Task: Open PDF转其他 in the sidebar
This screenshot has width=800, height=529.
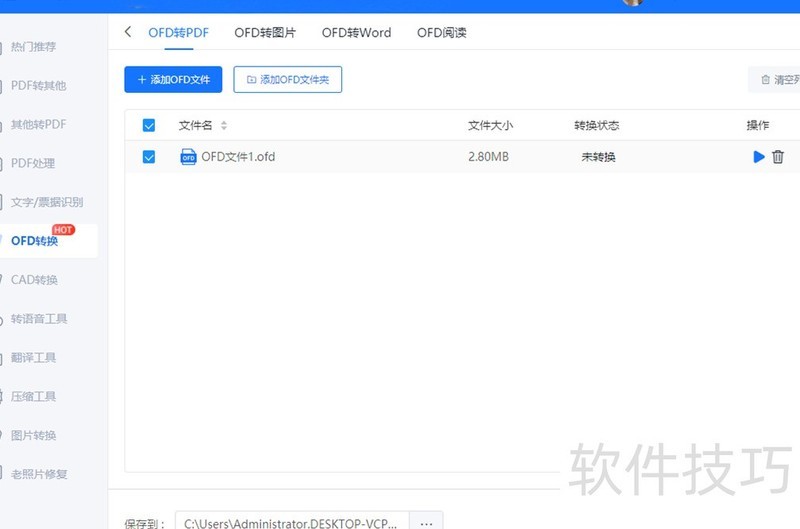Action: tap(39, 86)
